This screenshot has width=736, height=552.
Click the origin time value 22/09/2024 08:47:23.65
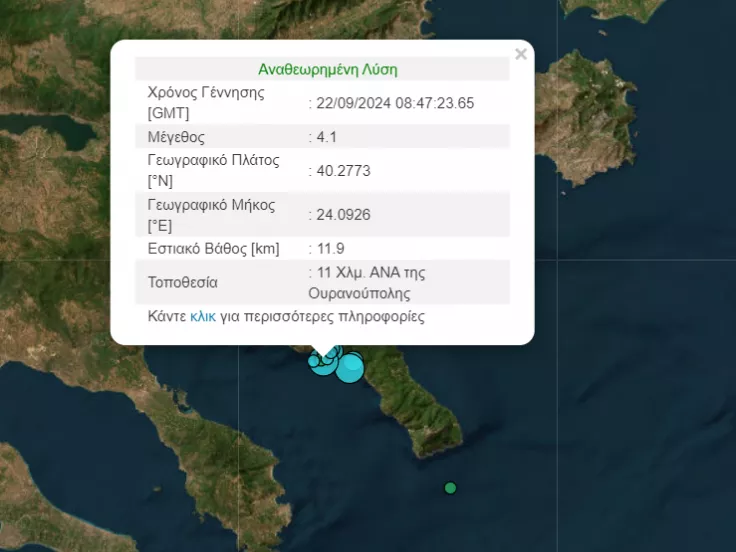(393, 103)
